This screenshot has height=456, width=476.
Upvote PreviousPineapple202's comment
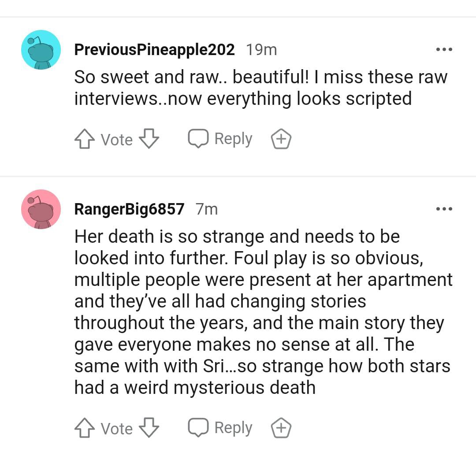pyautogui.click(x=84, y=140)
